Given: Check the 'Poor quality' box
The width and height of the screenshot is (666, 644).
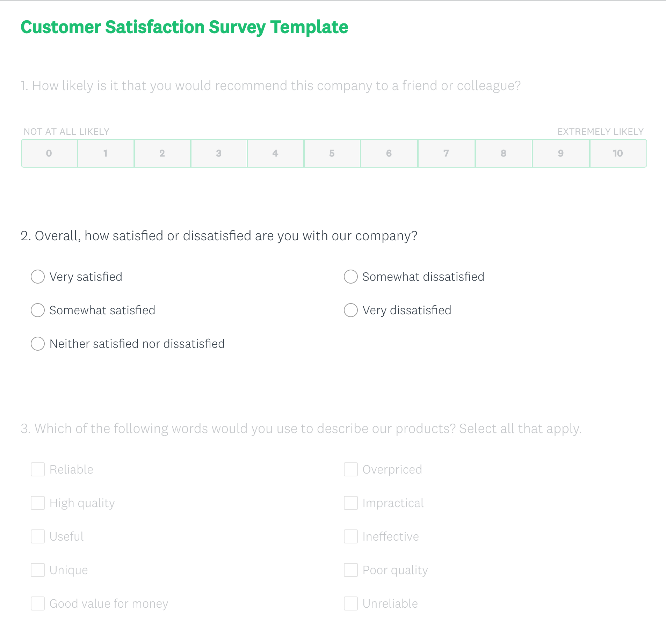Looking at the screenshot, I should click(350, 570).
